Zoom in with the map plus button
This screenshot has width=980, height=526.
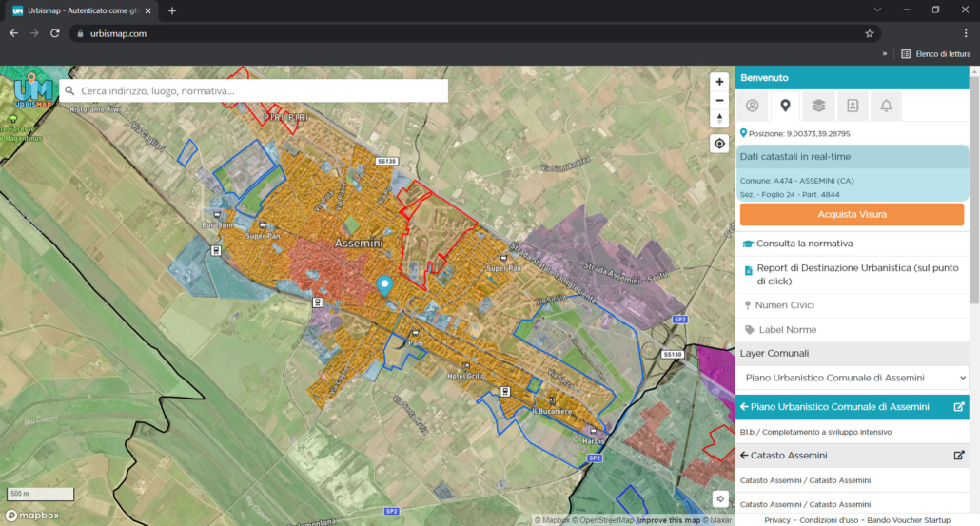pyautogui.click(x=719, y=82)
